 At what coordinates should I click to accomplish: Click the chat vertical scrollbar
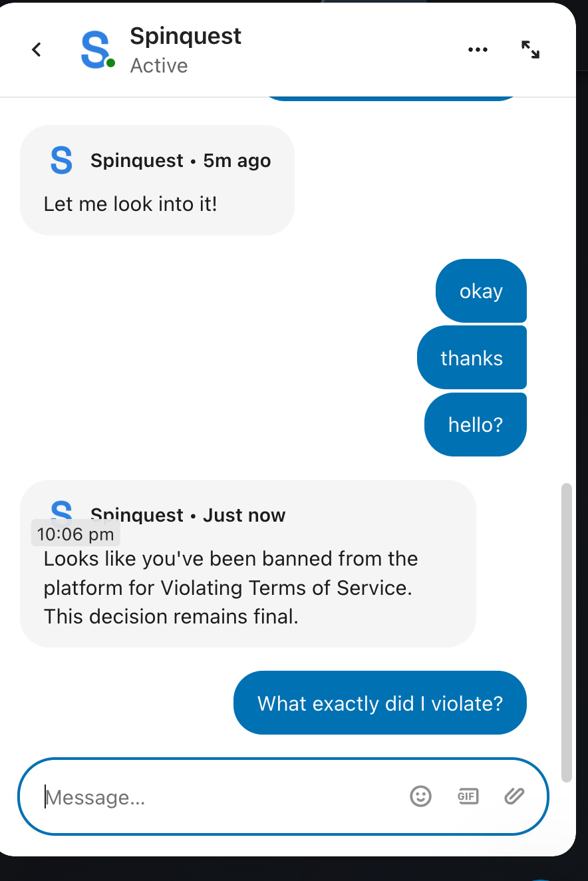[x=566, y=632]
